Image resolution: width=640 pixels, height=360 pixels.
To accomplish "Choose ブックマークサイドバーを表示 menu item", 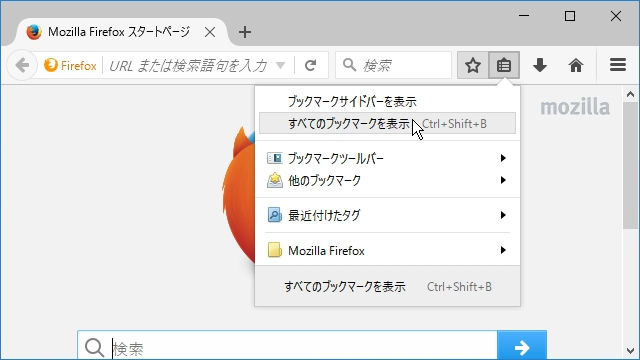I will tap(387, 101).
